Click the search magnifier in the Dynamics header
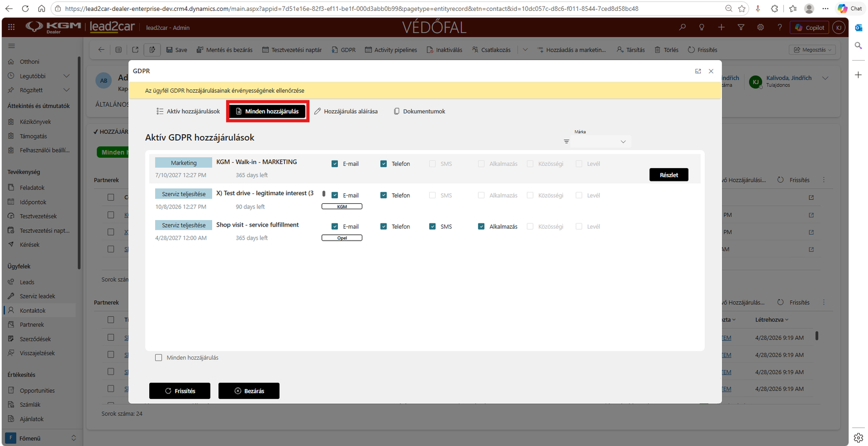Viewport: 868px width, 446px height. point(682,27)
